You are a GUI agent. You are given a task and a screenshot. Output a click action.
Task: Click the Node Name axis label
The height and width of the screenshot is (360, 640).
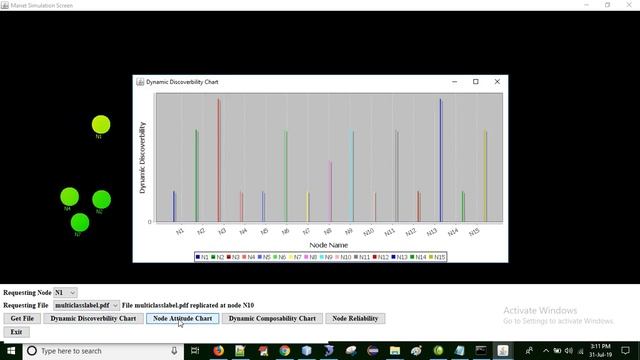[x=329, y=245]
